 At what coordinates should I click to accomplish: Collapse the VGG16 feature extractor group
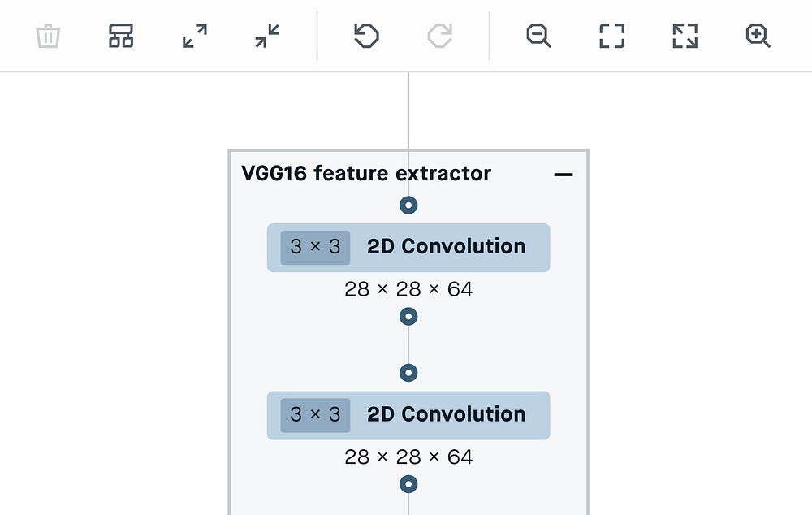(563, 175)
